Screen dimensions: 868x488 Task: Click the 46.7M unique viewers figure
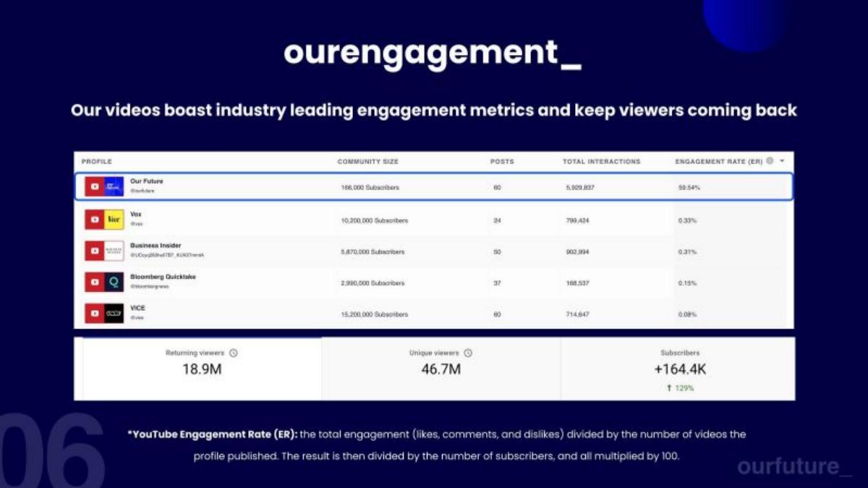click(x=441, y=370)
